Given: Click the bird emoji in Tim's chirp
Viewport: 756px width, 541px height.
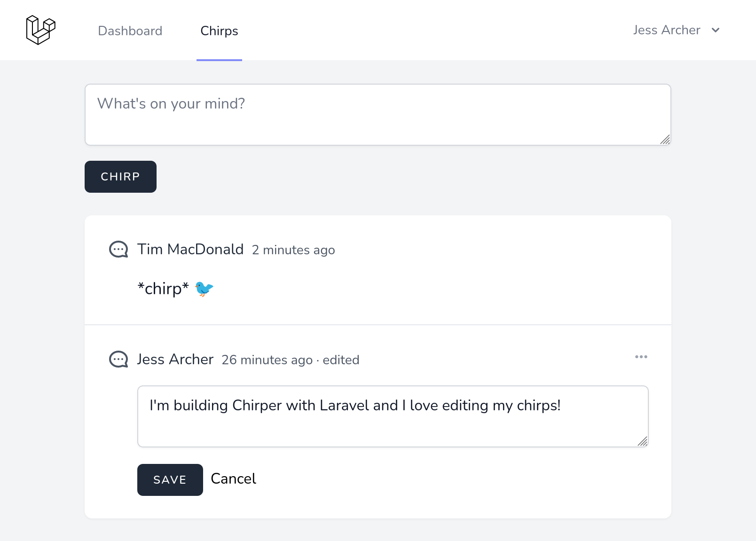Looking at the screenshot, I should tap(204, 289).
